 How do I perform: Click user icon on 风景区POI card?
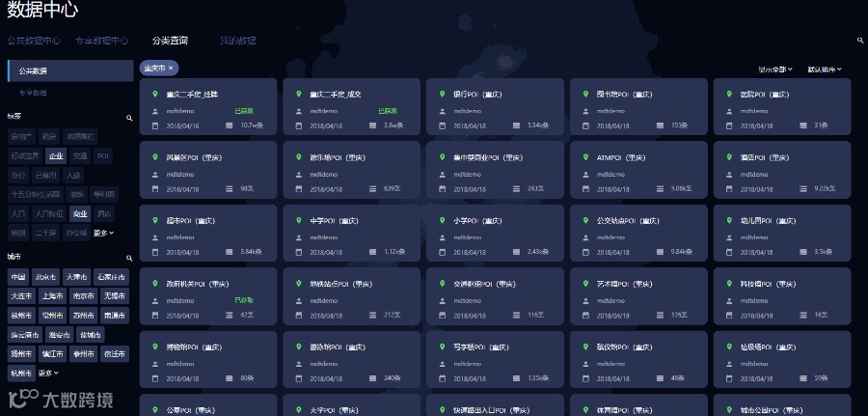(155, 174)
